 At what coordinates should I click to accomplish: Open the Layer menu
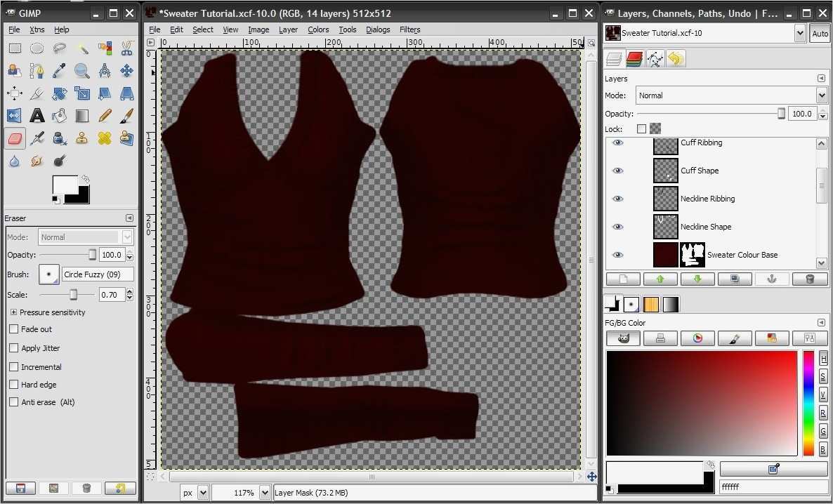click(x=289, y=29)
